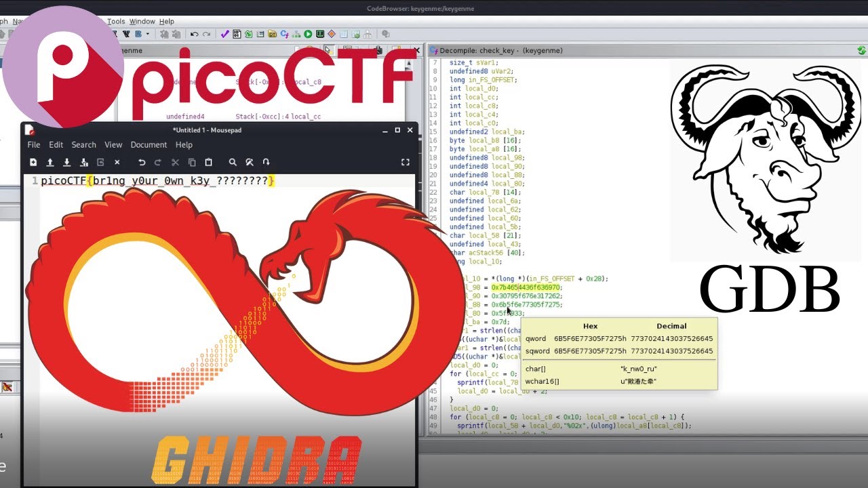Click the bold V icon in Ghidra toolbar
The width and height of the screenshot is (868, 488).
coord(126,34)
